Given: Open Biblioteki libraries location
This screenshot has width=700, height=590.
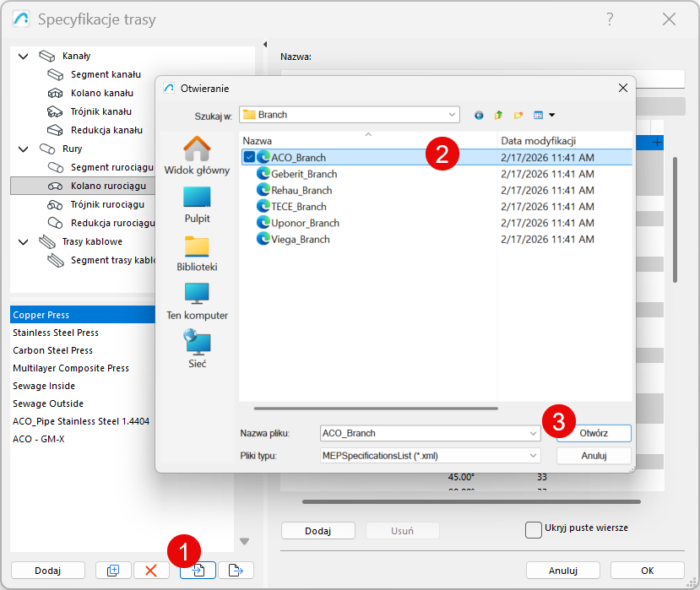Looking at the screenshot, I should pyautogui.click(x=197, y=253).
